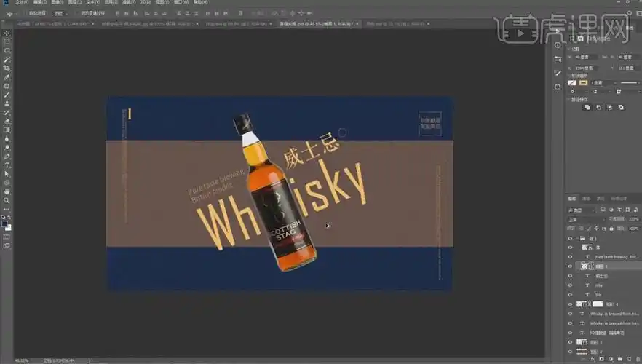This screenshot has width=642, height=364.
Task: Open the layer blend mode dropdown
Action: [x=585, y=219]
